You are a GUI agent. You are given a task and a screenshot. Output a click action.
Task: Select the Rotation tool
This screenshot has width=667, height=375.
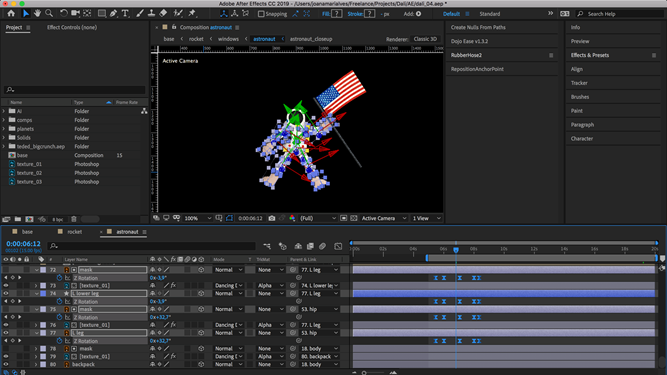click(x=63, y=14)
